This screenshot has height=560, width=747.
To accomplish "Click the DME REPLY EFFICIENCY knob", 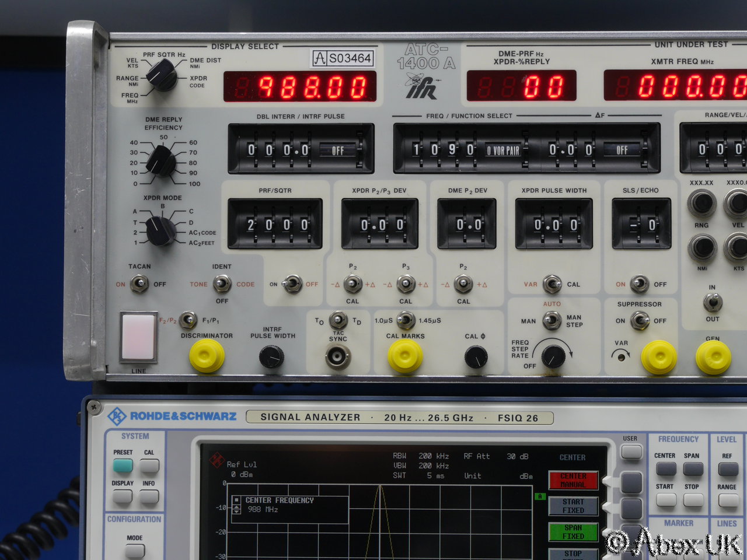I will click(160, 162).
